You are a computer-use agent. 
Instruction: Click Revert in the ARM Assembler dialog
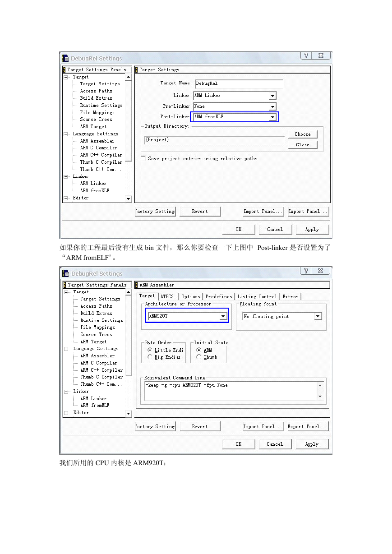coord(200,426)
